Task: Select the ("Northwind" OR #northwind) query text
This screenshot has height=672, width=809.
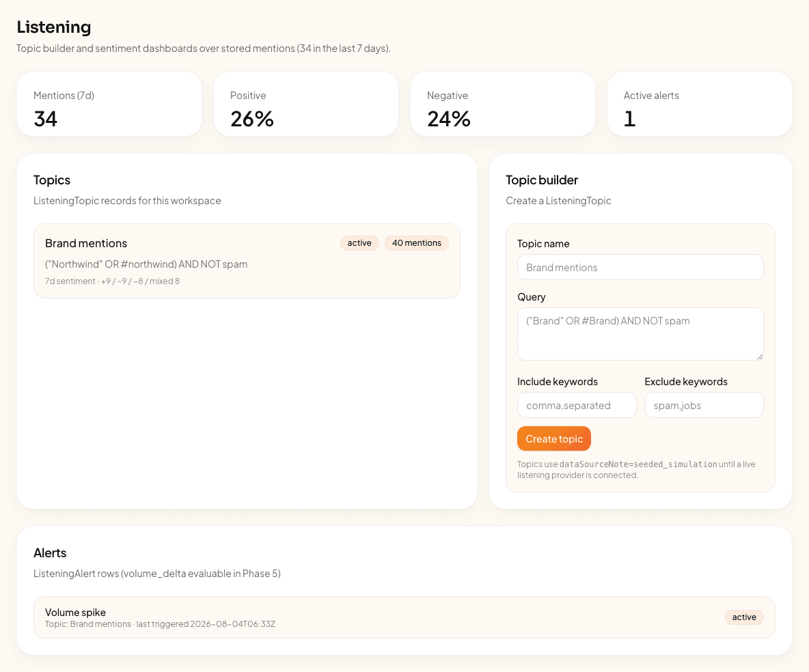Action: pyautogui.click(x=146, y=264)
